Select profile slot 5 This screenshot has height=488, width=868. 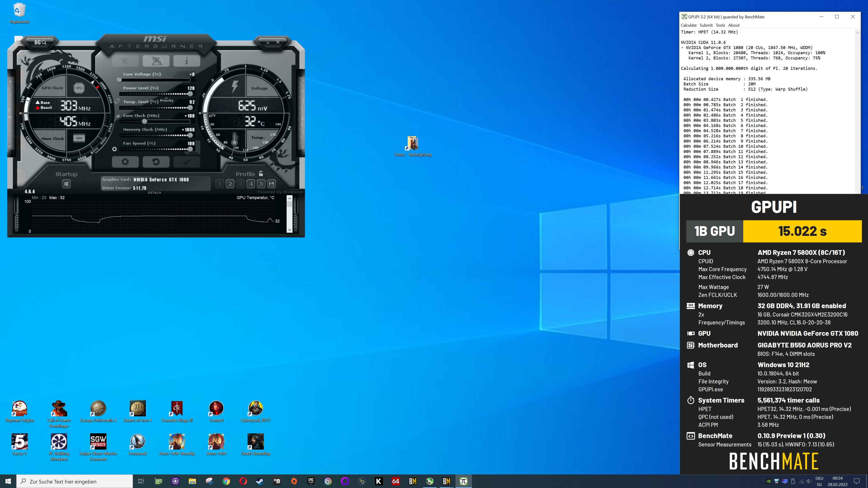tap(261, 184)
